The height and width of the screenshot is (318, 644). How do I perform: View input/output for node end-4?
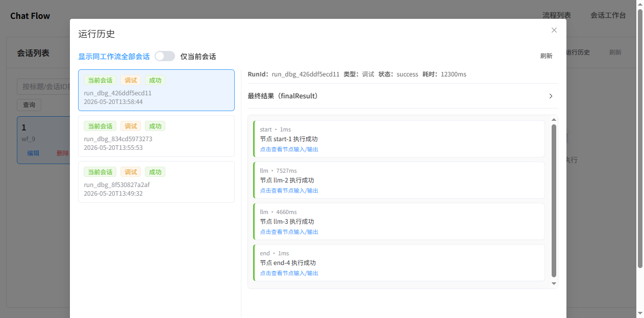289,273
